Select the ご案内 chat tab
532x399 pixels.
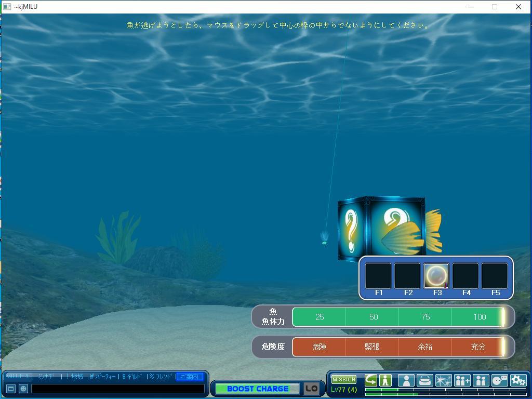pyautogui.click(x=190, y=376)
